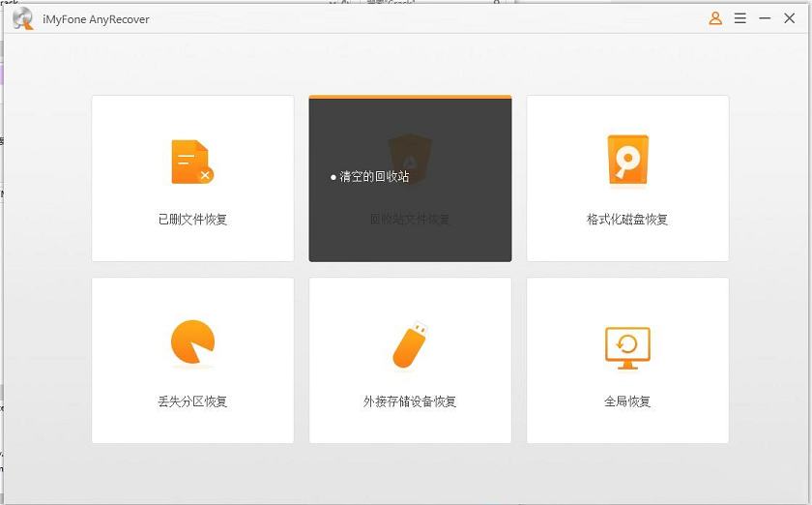Click the orange USB stick icon
Screen dimensions: 812x505
(410, 345)
